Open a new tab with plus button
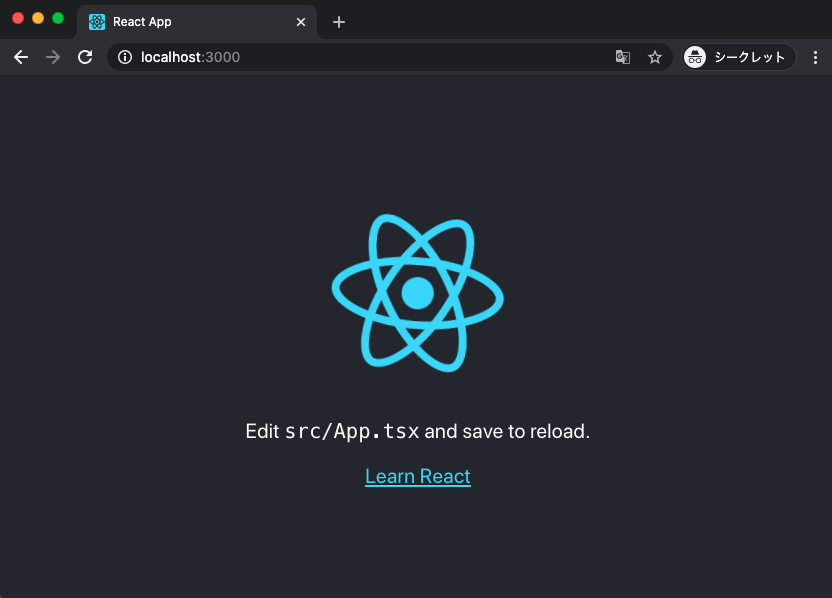832x598 pixels. tap(339, 22)
